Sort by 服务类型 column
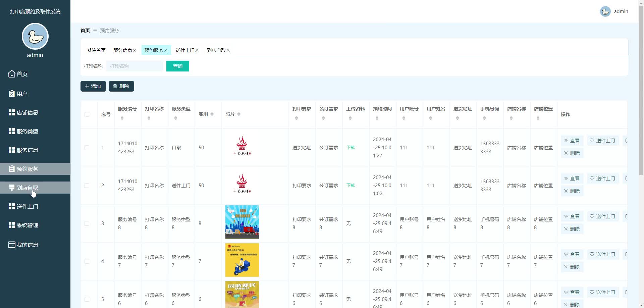644x308 pixels. 176,118
